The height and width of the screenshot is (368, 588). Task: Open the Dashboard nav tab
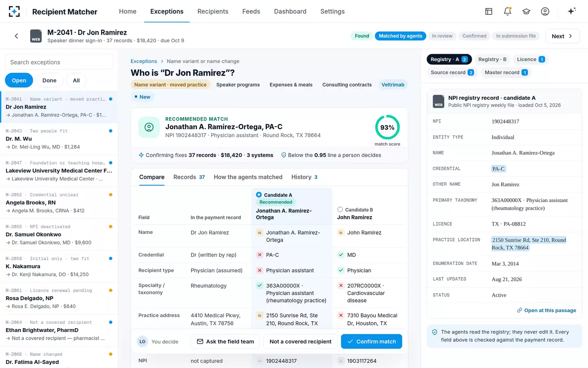click(290, 11)
